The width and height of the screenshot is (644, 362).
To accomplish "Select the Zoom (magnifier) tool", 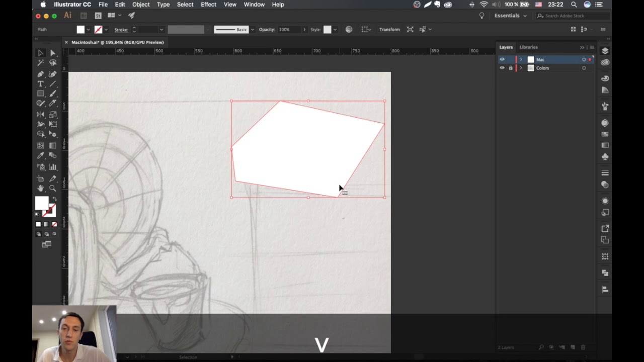I will (53, 188).
